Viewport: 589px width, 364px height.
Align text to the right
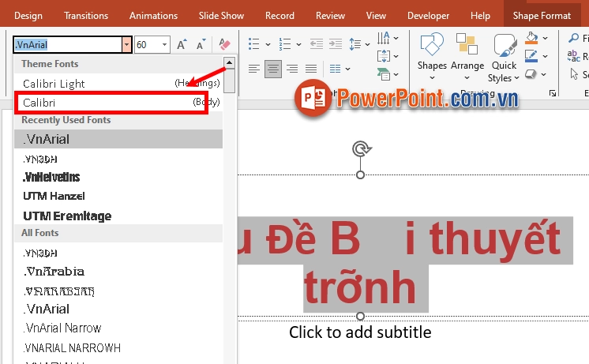coord(292,69)
